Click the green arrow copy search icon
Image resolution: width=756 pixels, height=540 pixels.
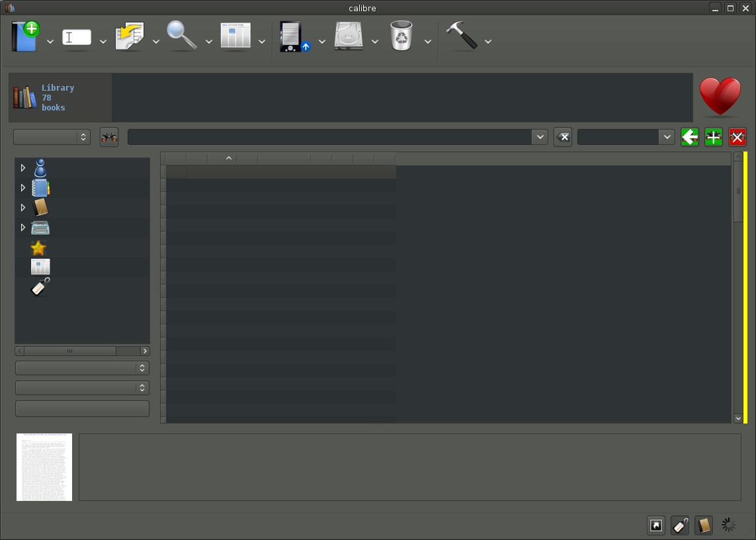[690, 137]
